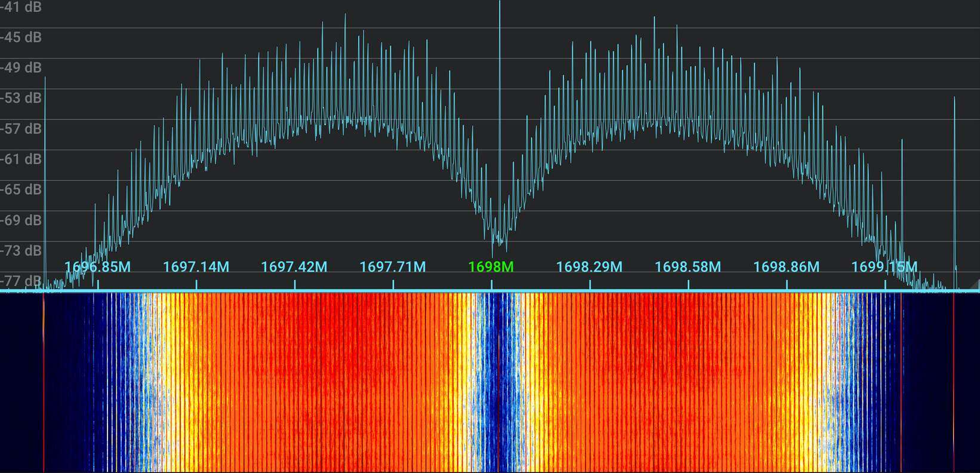Select the 1697.14M frequency label

click(196, 266)
